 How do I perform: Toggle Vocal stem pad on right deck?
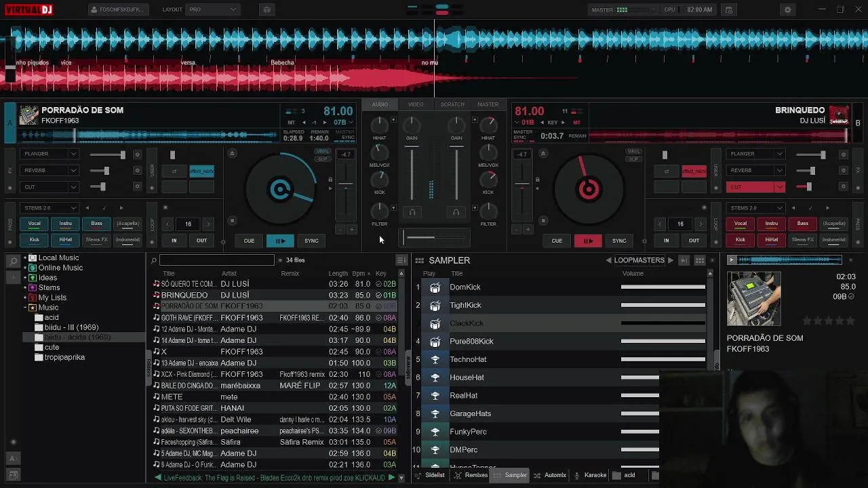740,224
